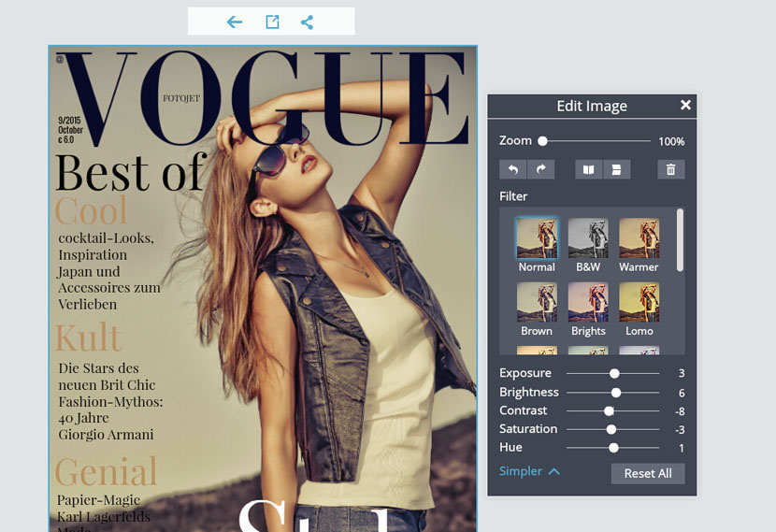The width and height of the screenshot is (776, 532).
Task: Collapse adjustments with Simpler link
Action: (529, 471)
